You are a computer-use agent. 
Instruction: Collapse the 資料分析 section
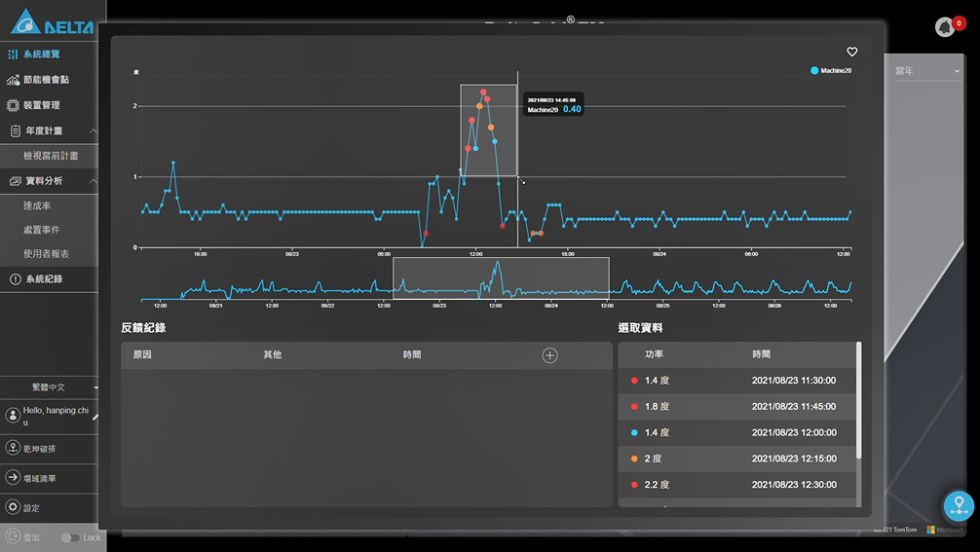93,181
